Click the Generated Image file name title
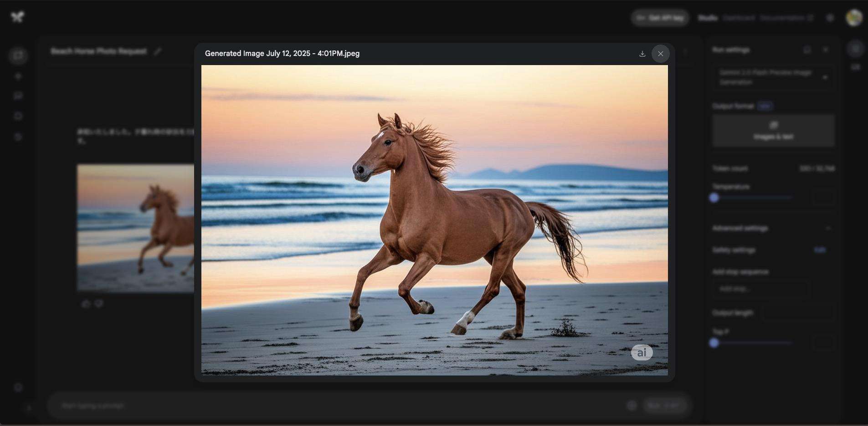The image size is (868, 426). click(x=282, y=54)
